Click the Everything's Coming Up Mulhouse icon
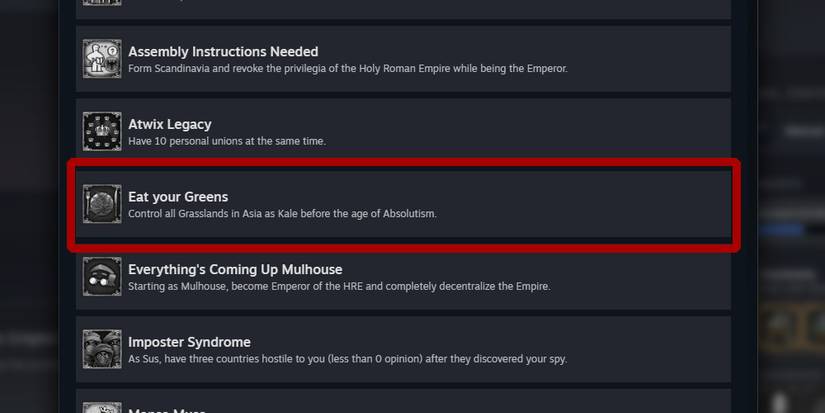This screenshot has width=825, height=413. 102,277
